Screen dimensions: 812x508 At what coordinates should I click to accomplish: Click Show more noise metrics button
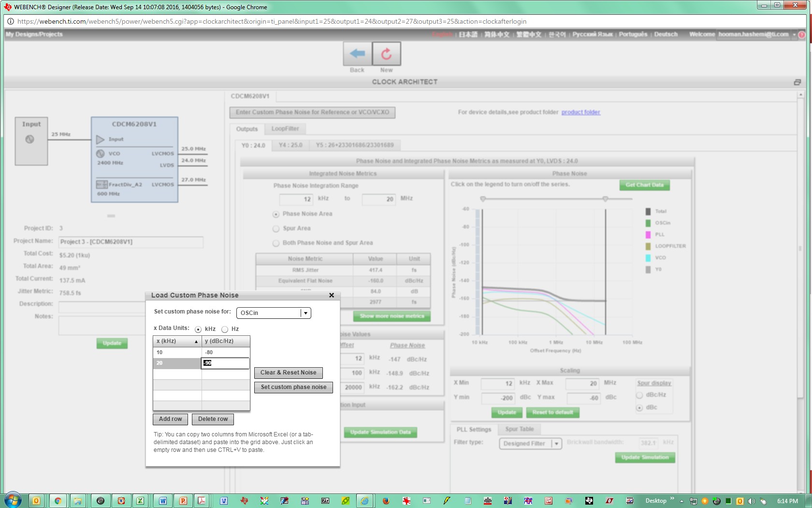391,316
